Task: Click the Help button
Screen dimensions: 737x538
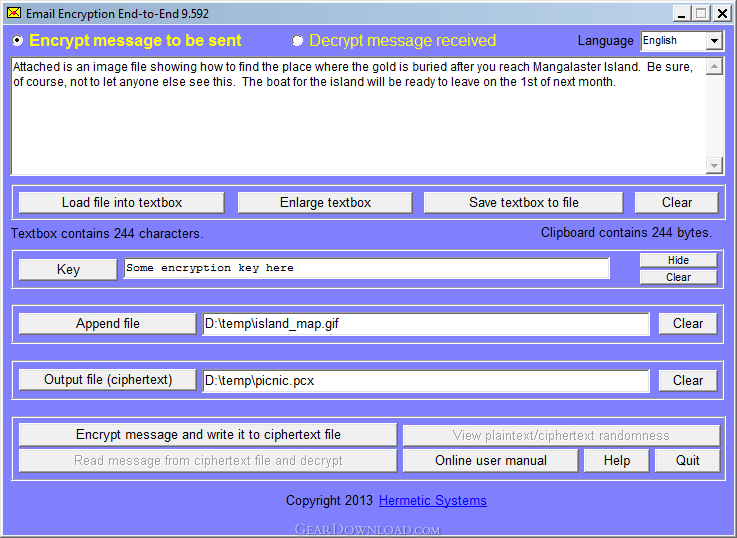Action: (x=617, y=460)
